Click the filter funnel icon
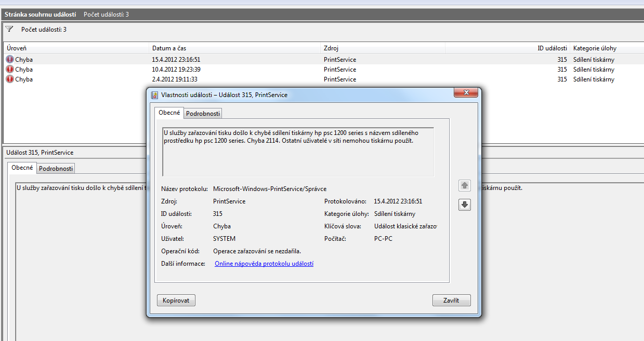The height and width of the screenshot is (341, 644). click(9, 29)
